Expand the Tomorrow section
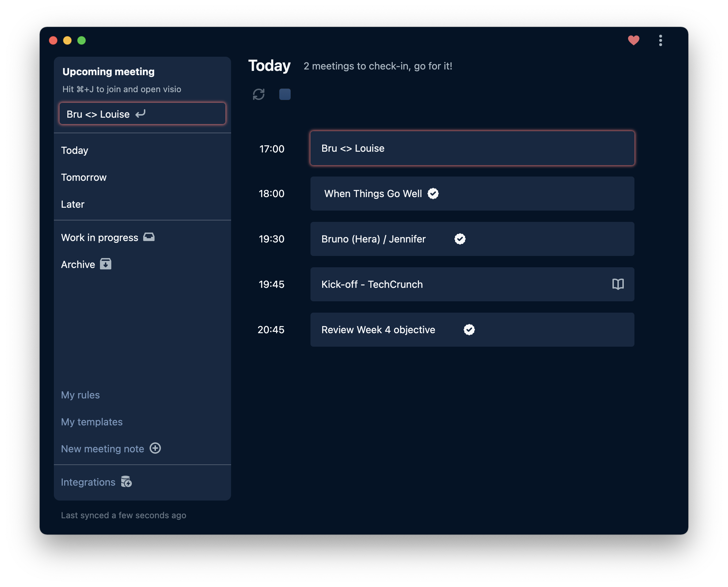 coord(84,177)
